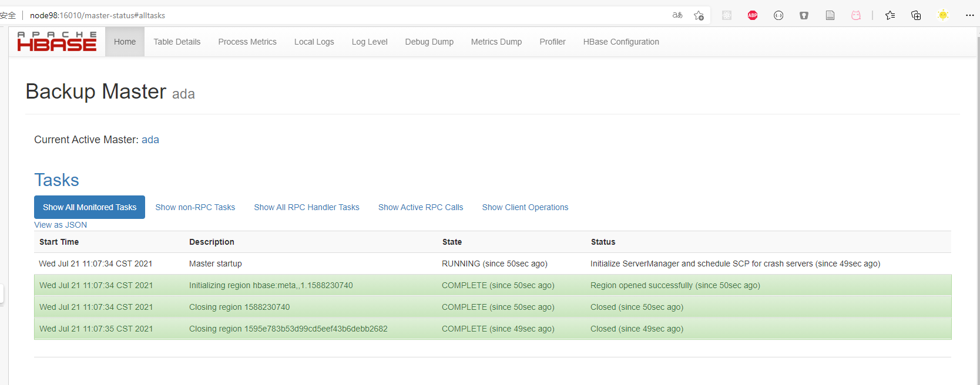The image size is (980, 385).
Task: Click the View as JSON link
Action: coord(61,225)
